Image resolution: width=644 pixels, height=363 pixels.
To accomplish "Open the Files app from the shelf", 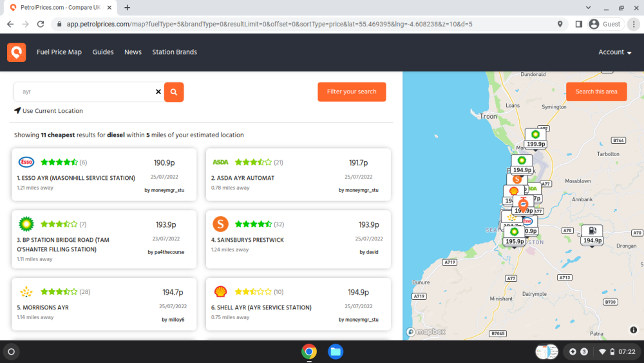I will click(336, 351).
